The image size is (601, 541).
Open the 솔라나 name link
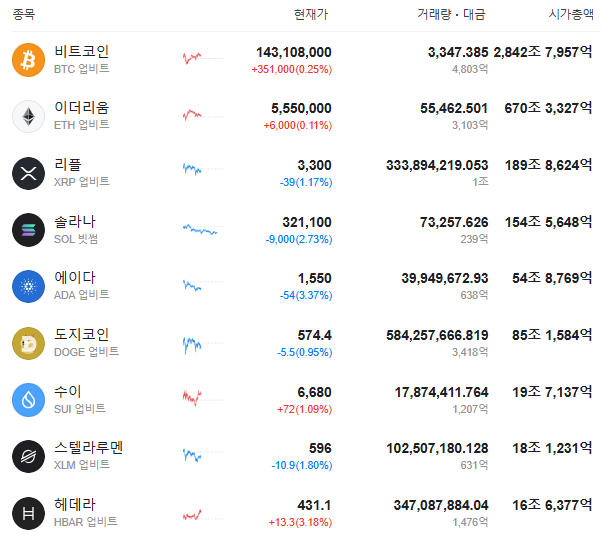tap(75, 221)
